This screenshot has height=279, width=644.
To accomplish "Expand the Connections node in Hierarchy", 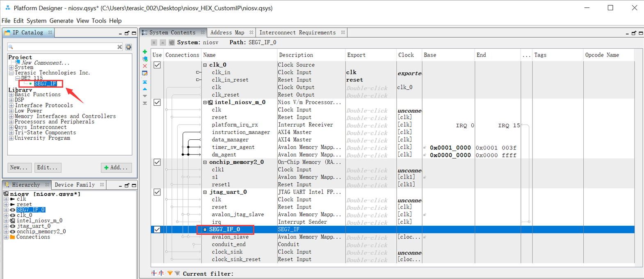I will pyautogui.click(x=6, y=237).
